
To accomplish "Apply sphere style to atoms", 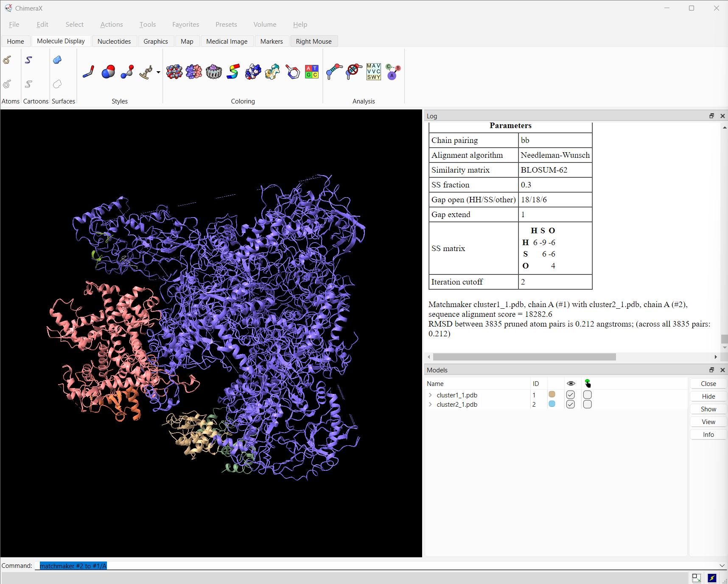I will coord(108,72).
